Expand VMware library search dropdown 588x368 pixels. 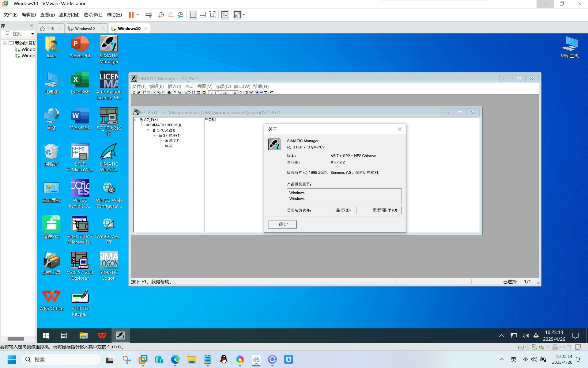click(32, 34)
